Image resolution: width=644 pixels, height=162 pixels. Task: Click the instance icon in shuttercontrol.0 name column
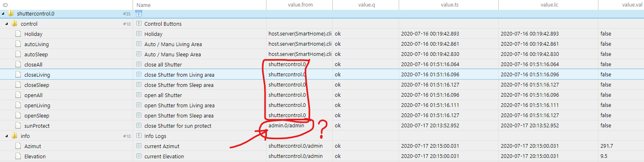point(139,13)
